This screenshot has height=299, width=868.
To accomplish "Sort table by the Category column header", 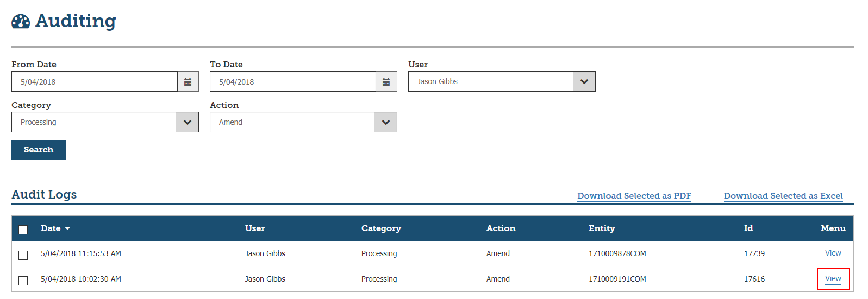I will click(x=381, y=228).
